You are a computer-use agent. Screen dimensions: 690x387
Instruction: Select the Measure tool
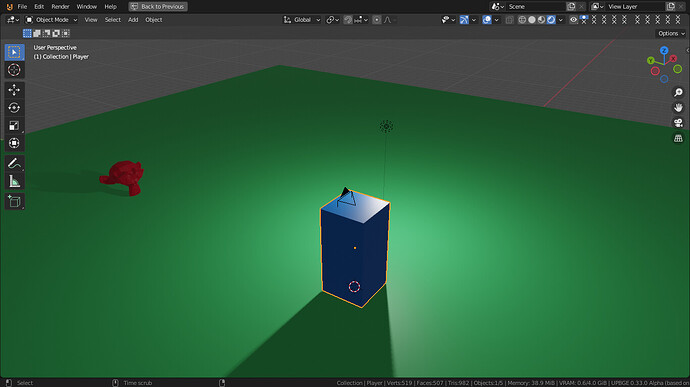point(14,181)
